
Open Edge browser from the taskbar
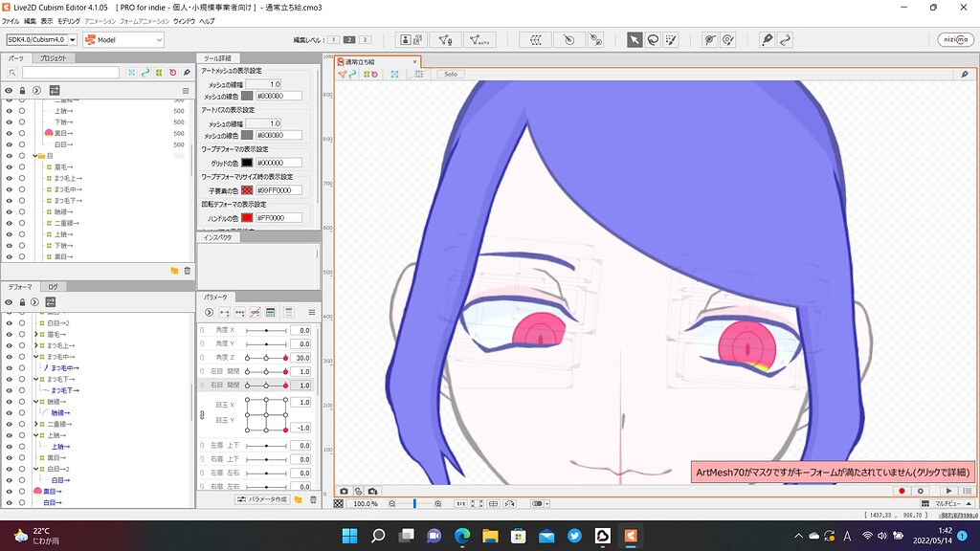tap(461, 536)
